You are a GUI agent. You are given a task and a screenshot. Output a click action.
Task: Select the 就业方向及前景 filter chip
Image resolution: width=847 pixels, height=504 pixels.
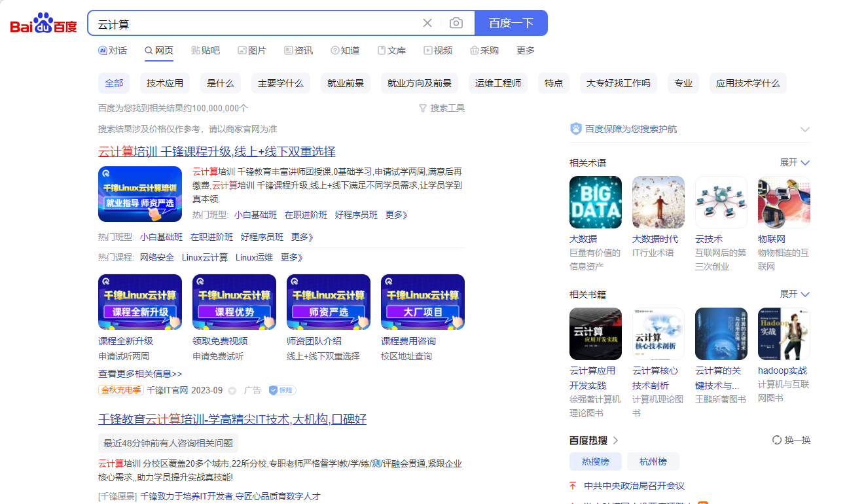tap(420, 83)
